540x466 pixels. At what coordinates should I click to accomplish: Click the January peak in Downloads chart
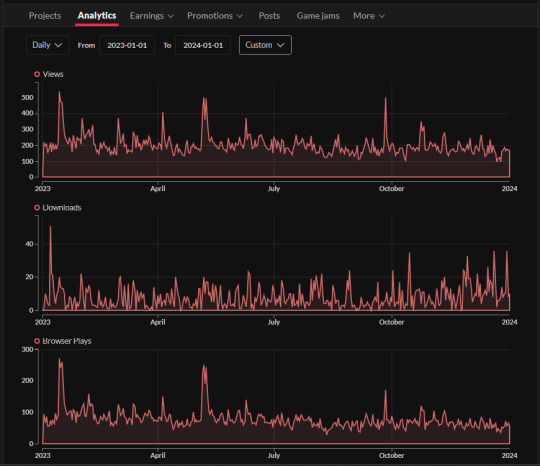(51, 227)
